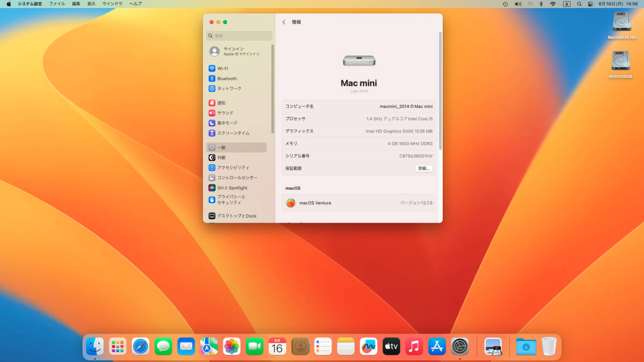Click the 情報 pane vertical scrollbar
This screenshot has width=644, height=362.
[x=440, y=91]
